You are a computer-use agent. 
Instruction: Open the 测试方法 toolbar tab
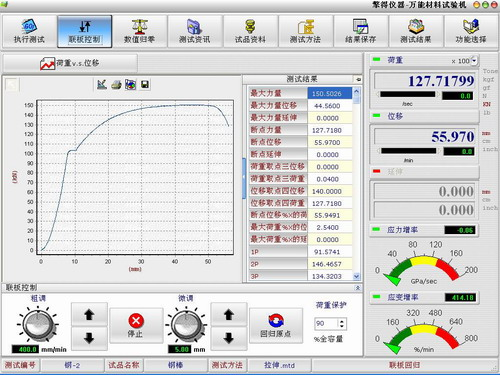[x=305, y=31]
